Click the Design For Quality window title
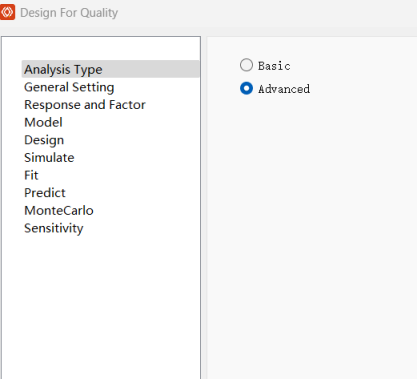 click(69, 13)
